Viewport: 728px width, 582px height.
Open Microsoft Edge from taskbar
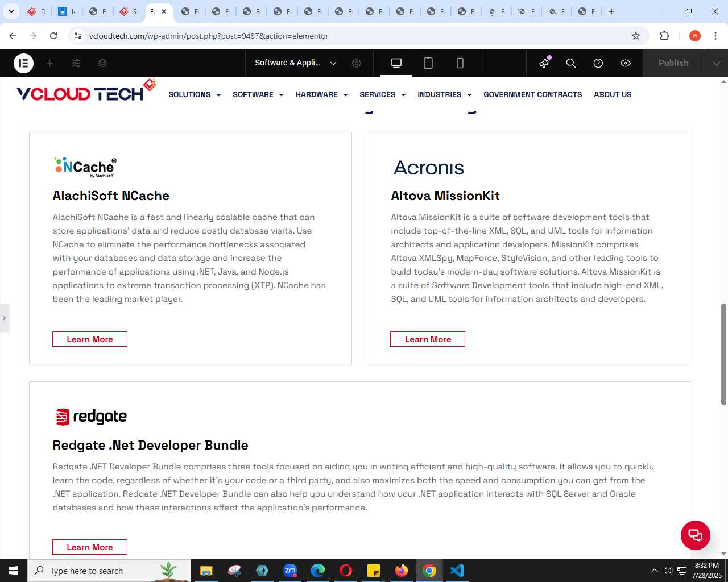click(x=318, y=571)
